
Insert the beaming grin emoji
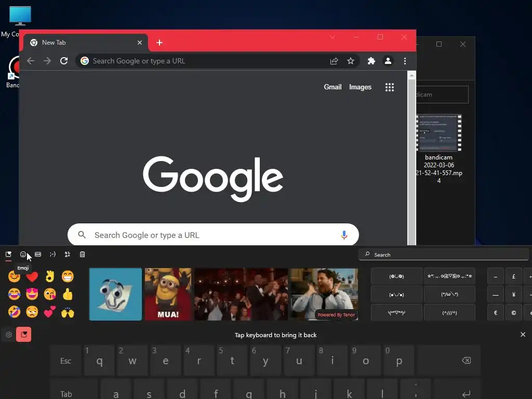pos(68,277)
